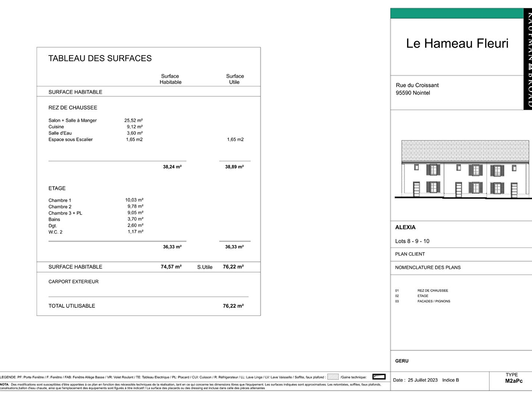Select the "Lots 8 - 9 - 10" text

[x=412, y=241]
